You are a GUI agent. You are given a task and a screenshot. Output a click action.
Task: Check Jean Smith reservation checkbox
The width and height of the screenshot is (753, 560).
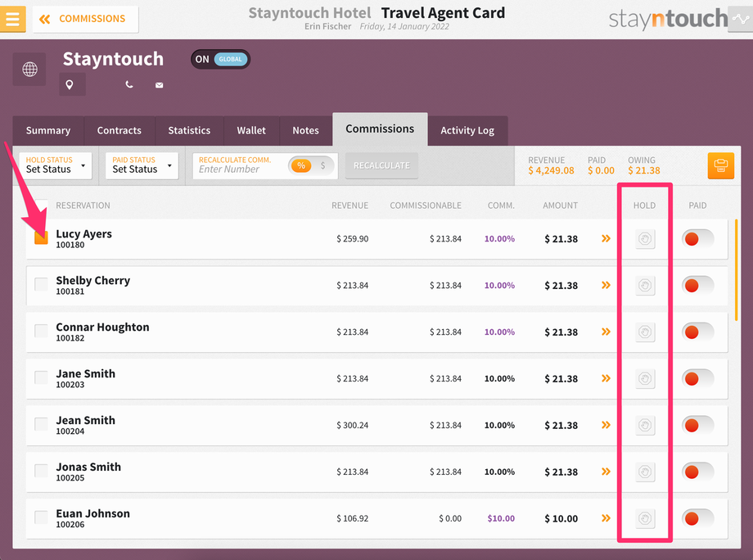point(41,424)
